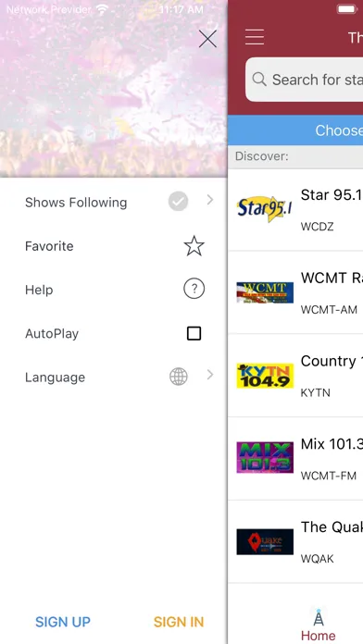Select the Country station title

click(332, 361)
